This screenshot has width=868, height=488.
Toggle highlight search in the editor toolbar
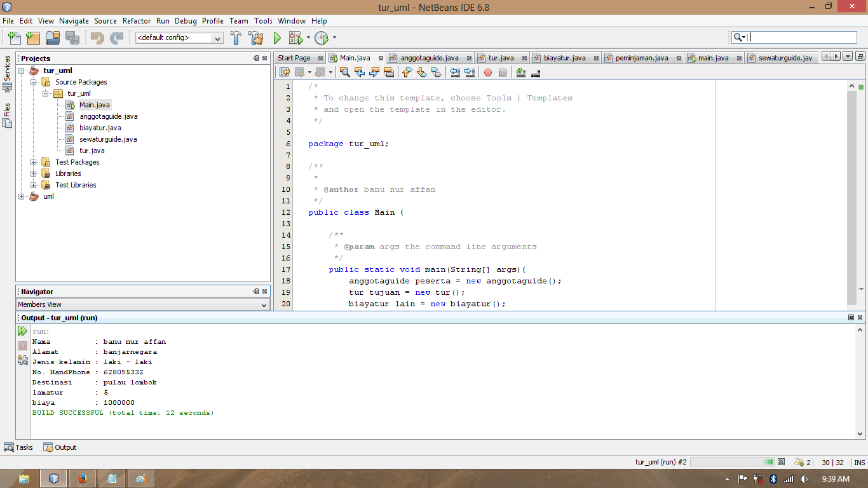388,72
